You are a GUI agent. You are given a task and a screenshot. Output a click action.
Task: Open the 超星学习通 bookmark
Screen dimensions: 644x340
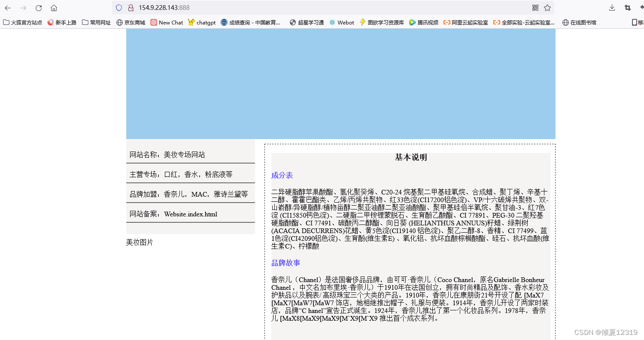307,22
